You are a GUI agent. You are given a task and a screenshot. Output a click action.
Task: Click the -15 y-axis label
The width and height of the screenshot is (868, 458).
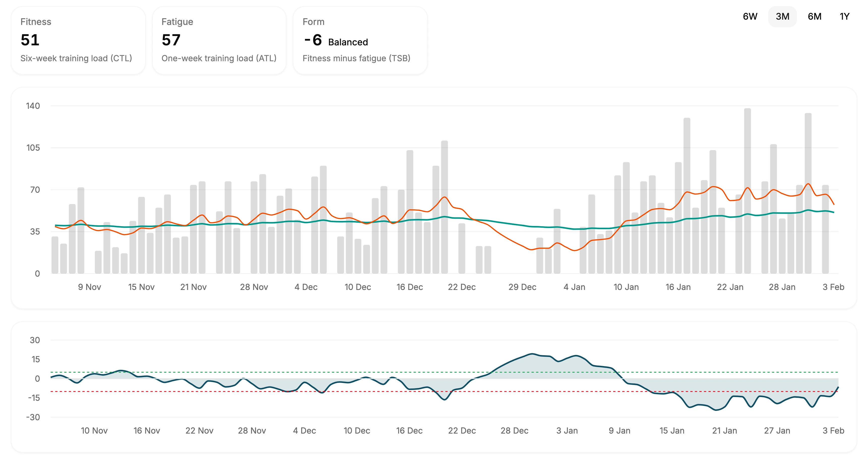tap(34, 398)
